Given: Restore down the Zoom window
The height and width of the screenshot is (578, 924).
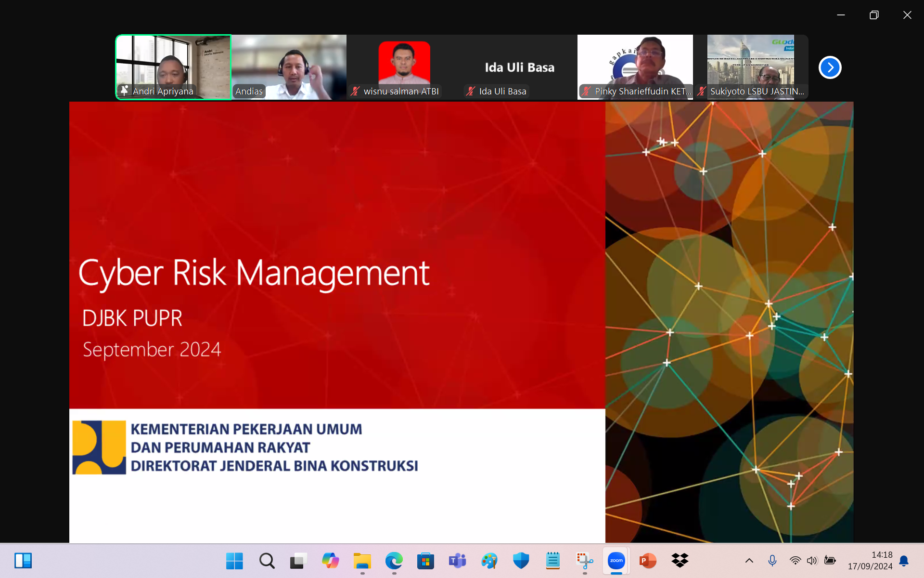Looking at the screenshot, I should pyautogui.click(x=874, y=15).
